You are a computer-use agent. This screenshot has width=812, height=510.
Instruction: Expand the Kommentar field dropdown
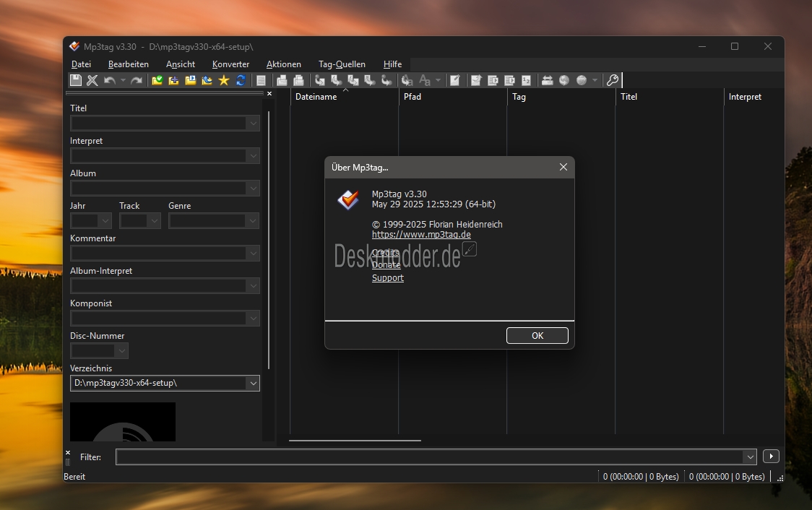pyautogui.click(x=254, y=254)
